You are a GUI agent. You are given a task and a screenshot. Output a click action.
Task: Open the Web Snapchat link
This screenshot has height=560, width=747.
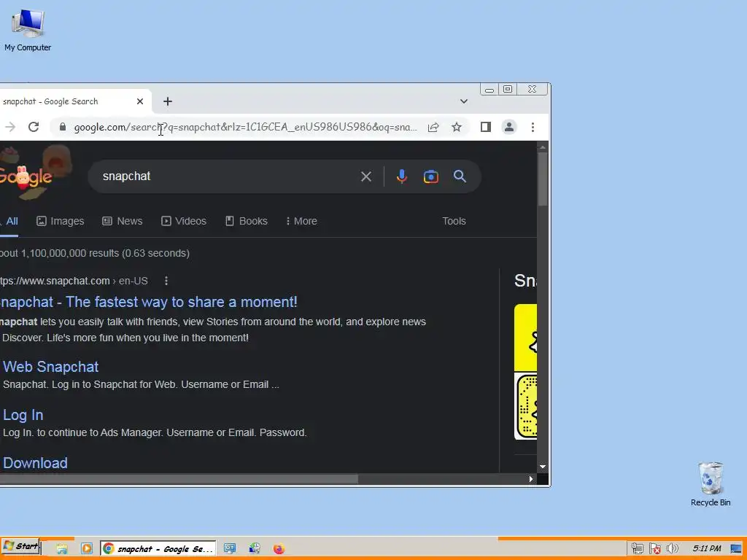(x=51, y=367)
